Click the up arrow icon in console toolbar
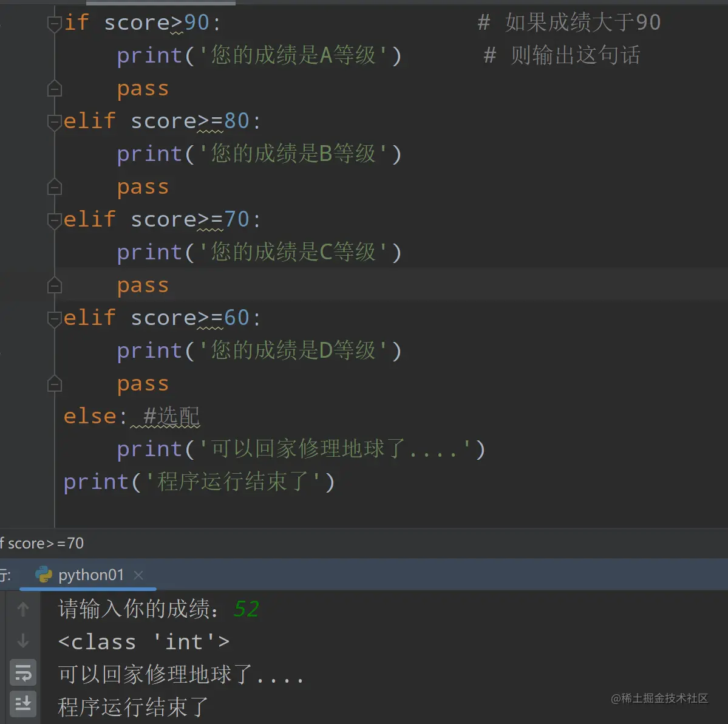Viewport: 728px width, 724px height. pyautogui.click(x=23, y=609)
